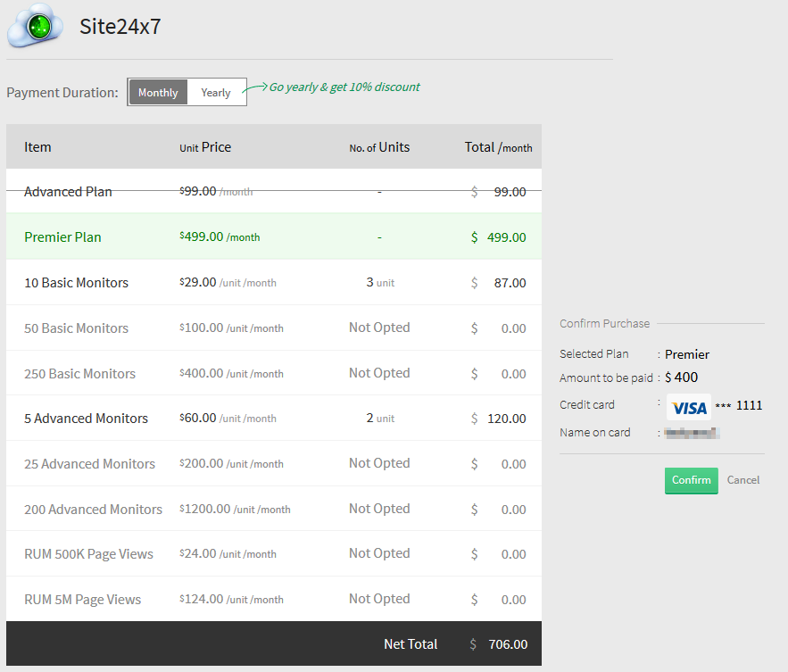
Task: Click Not Opted for RUM 5M Page Views
Action: tap(379, 599)
